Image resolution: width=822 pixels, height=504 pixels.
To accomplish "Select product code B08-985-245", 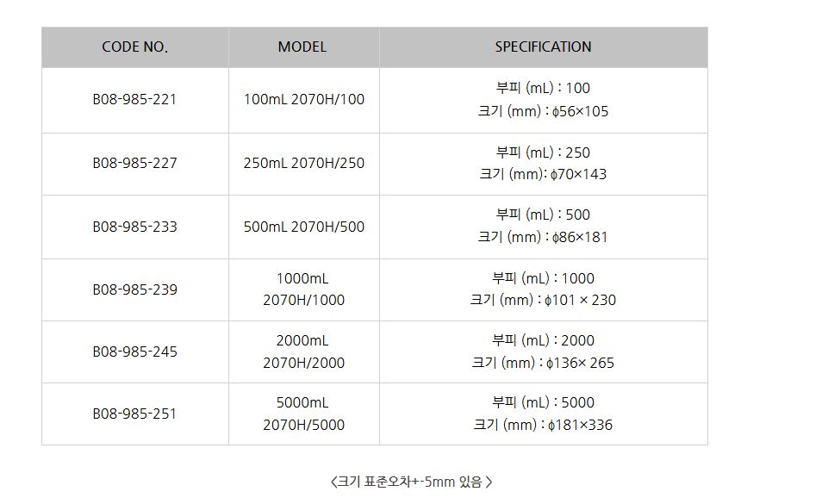I will pyautogui.click(x=134, y=352).
